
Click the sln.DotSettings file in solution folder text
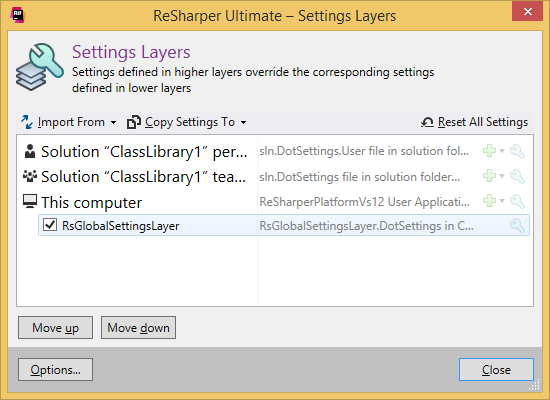click(x=360, y=176)
